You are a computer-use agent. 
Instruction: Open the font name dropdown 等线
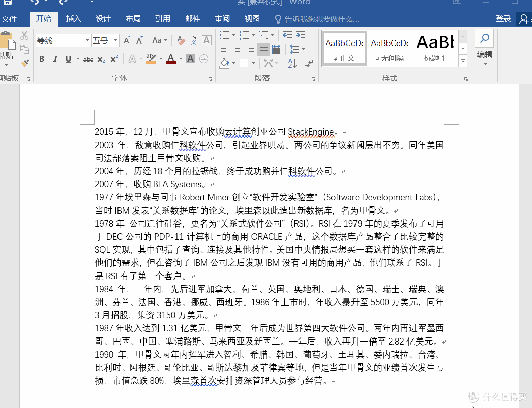[x=88, y=41]
